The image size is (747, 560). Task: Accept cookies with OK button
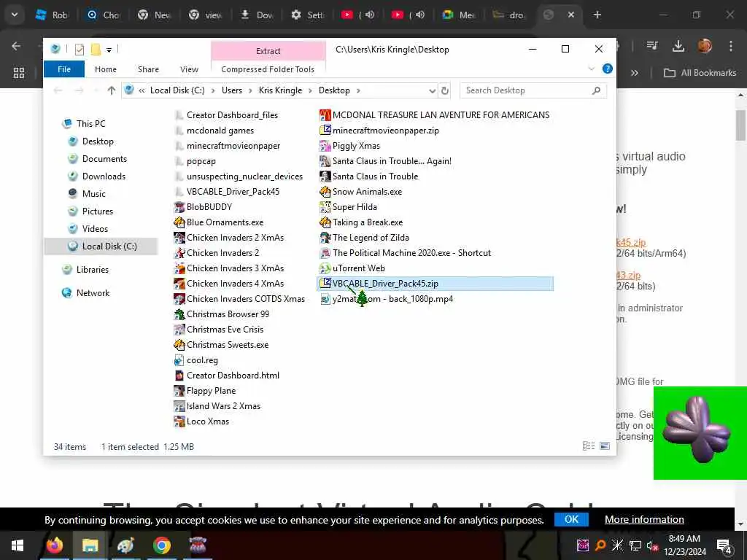[x=571, y=519]
